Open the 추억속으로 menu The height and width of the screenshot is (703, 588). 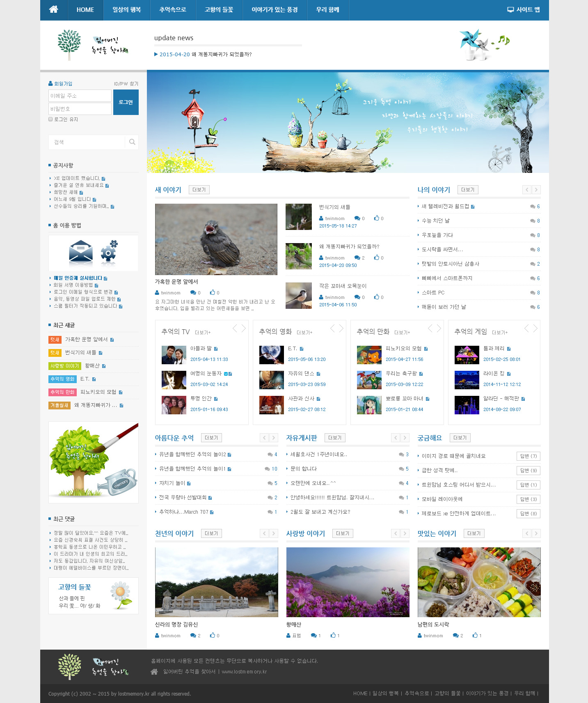coord(173,10)
